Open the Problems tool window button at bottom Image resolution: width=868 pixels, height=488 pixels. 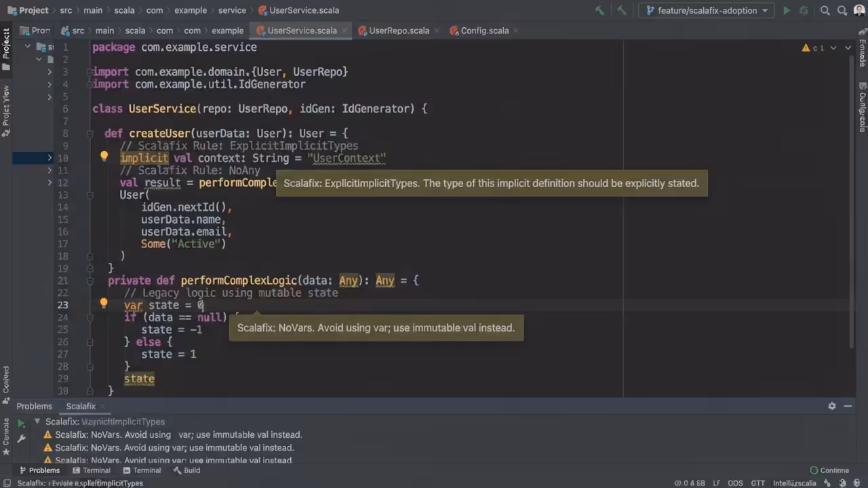[40, 470]
